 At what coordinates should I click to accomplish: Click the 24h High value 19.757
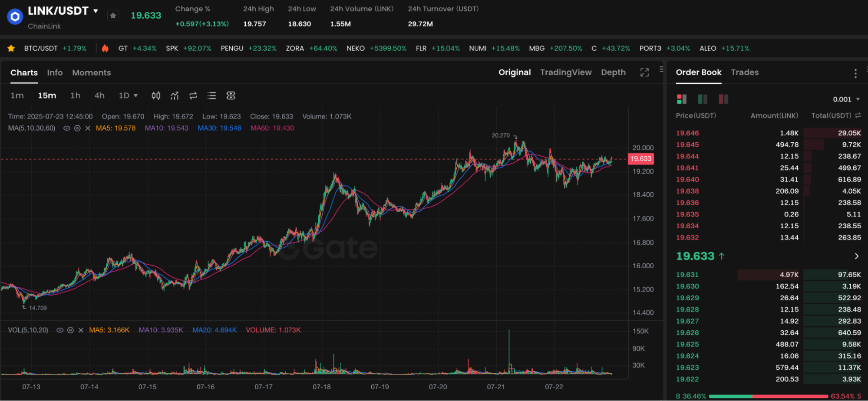(254, 24)
